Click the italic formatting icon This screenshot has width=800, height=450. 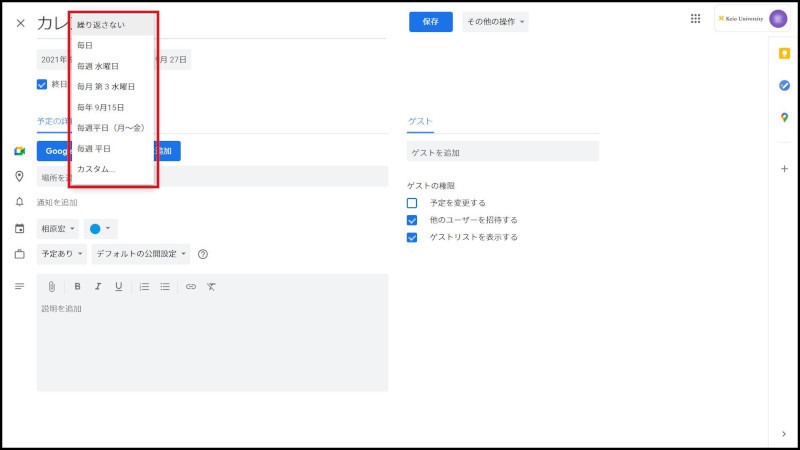tap(97, 286)
